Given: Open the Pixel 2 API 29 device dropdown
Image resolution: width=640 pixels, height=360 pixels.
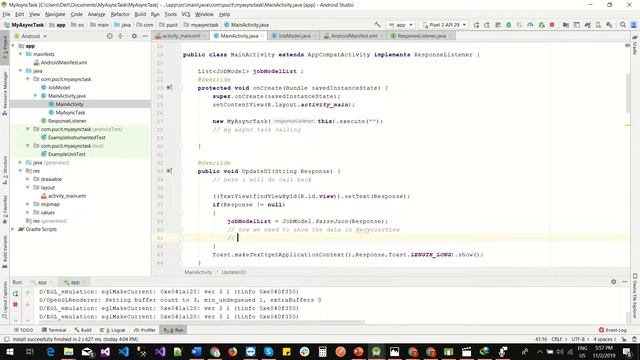Looking at the screenshot, I should [x=444, y=25].
